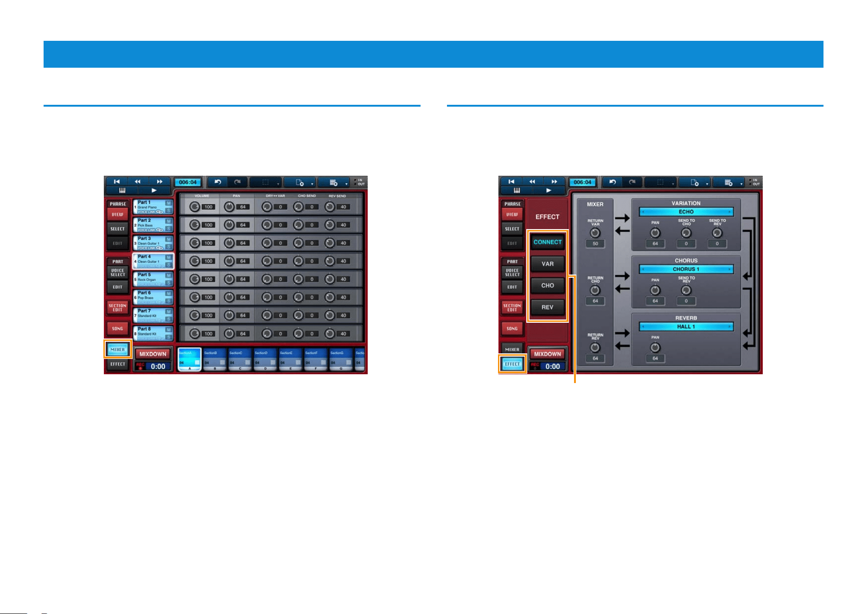Open the CHORUS 1 type selector
This screenshot has height=614, width=868.
tap(686, 269)
